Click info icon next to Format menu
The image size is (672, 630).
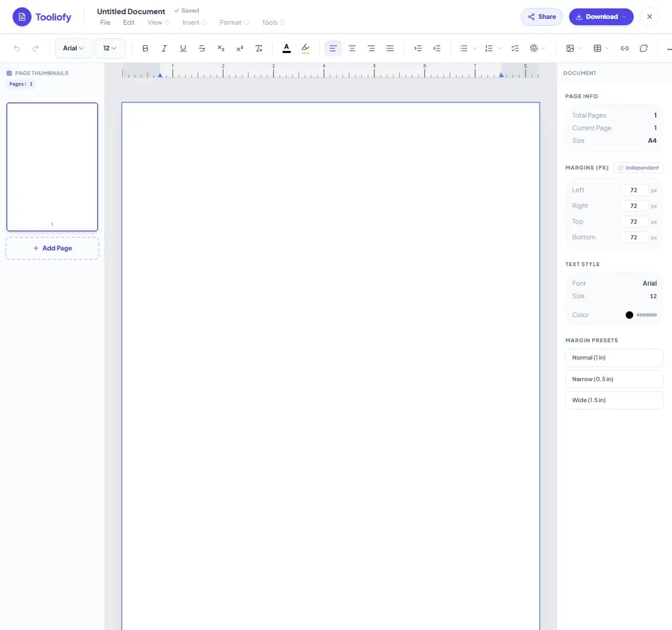click(x=247, y=23)
